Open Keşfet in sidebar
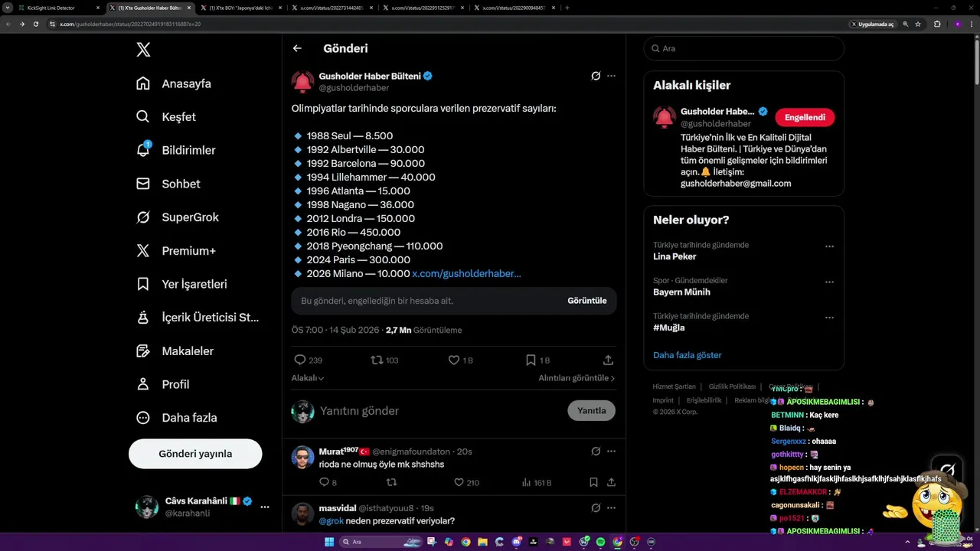Image resolution: width=980 pixels, height=551 pixels. [166, 117]
